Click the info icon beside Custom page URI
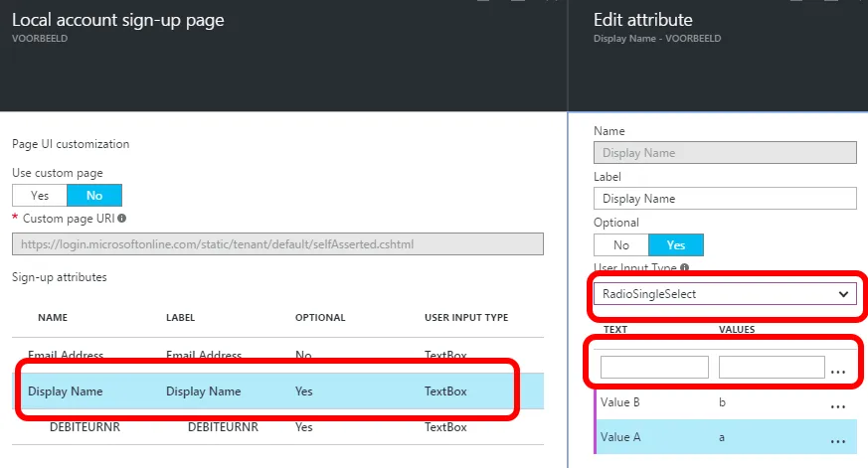 (121, 218)
